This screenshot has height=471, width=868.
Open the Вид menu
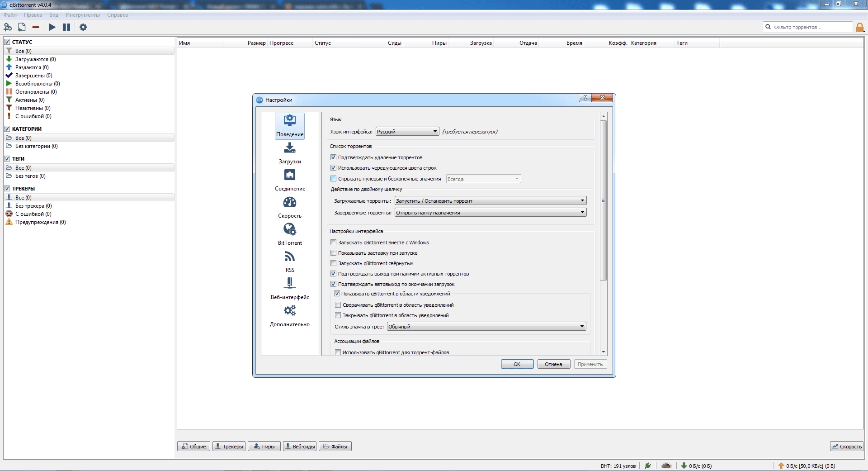click(54, 15)
